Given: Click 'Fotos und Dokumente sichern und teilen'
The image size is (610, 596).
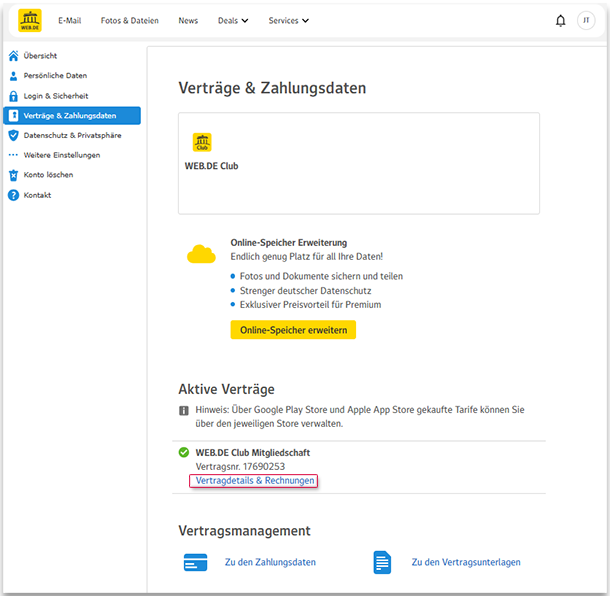Looking at the screenshot, I should 321,276.
